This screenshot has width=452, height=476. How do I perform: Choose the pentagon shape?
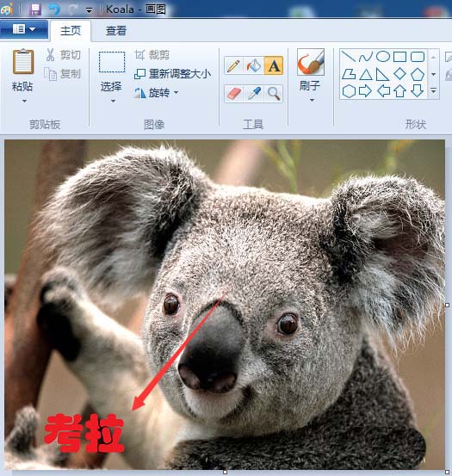pos(418,74)
